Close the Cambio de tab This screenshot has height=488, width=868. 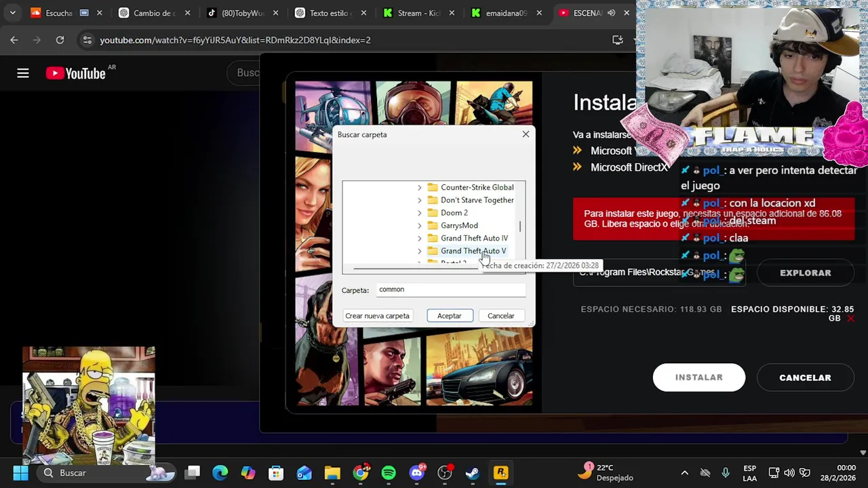pos(188,13)
